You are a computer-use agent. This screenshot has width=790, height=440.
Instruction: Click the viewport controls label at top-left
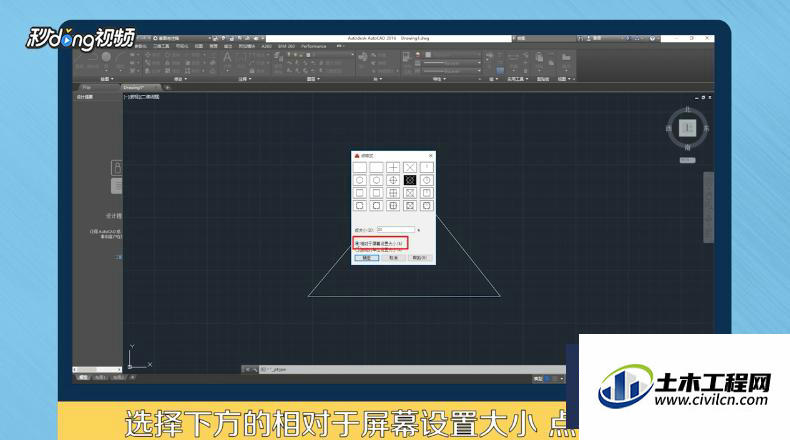[x=142, y=97]
